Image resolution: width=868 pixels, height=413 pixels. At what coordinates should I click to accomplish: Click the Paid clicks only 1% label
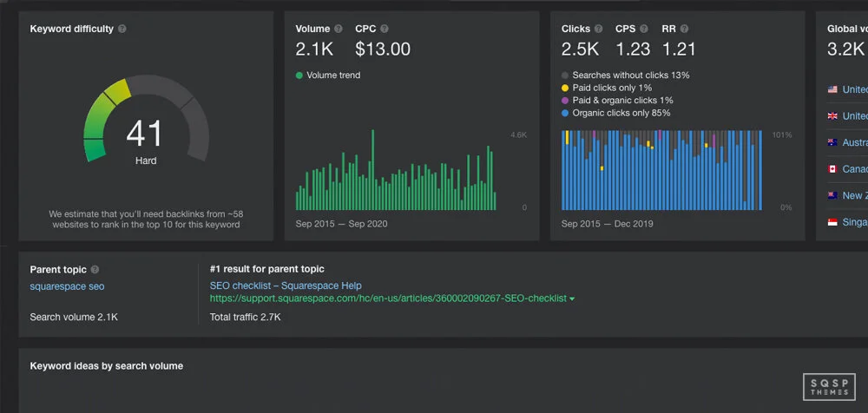pos(612,88)
